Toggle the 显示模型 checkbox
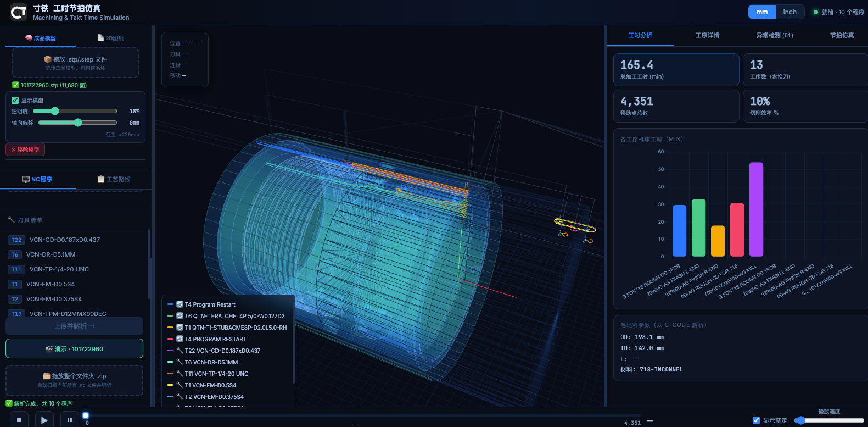The width and height of the screenshot is (868, 427). pos(15,100)
